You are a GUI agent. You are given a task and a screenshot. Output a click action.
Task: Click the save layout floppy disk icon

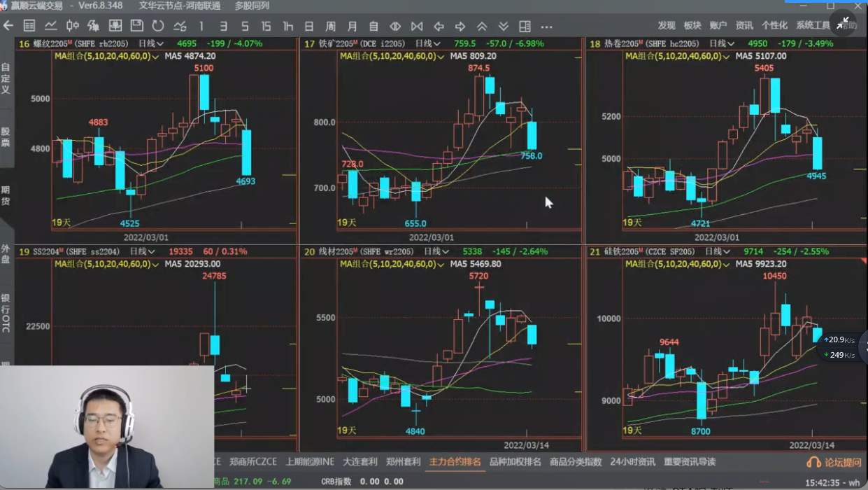click(136, 26)
